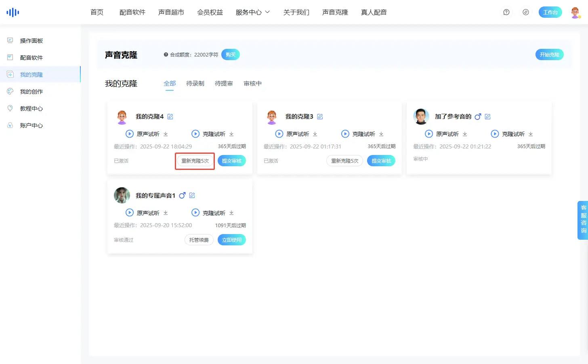
Task: Select 我的创作 in the sidebar
Action: tap(31, 92)
